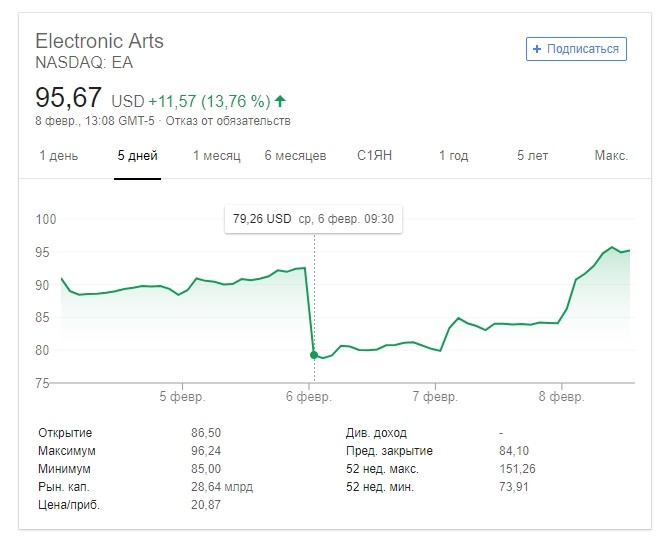Click the Рын. кап. label
Viewport: 671px width, 538px height.
tap(64, 487)
